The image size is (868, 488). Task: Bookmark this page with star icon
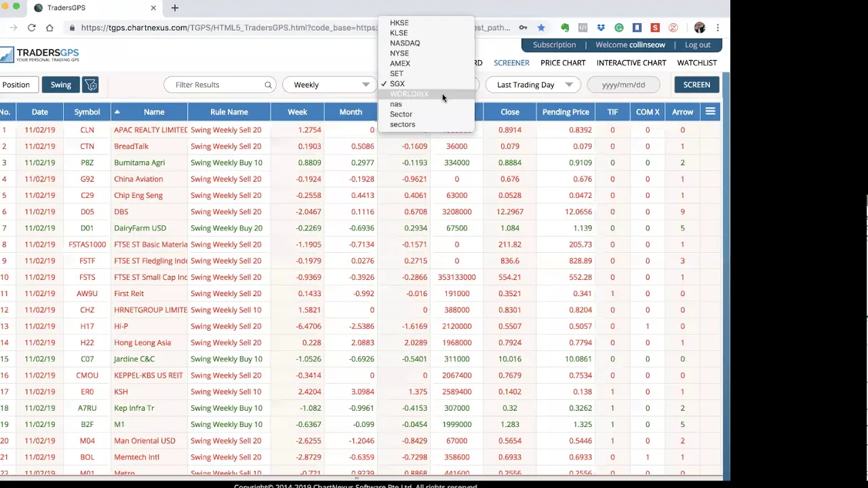(x=541, y=28)
